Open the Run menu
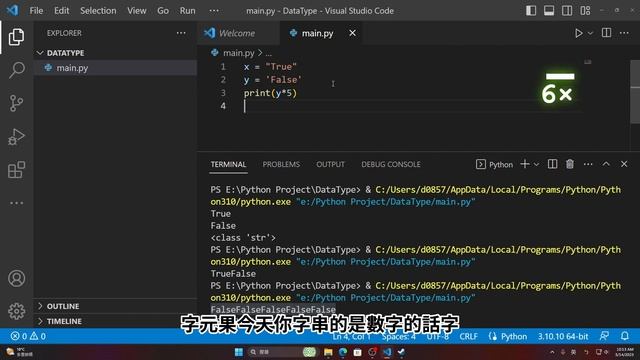This screenshot has width=640, height=360. coord(187,11)
